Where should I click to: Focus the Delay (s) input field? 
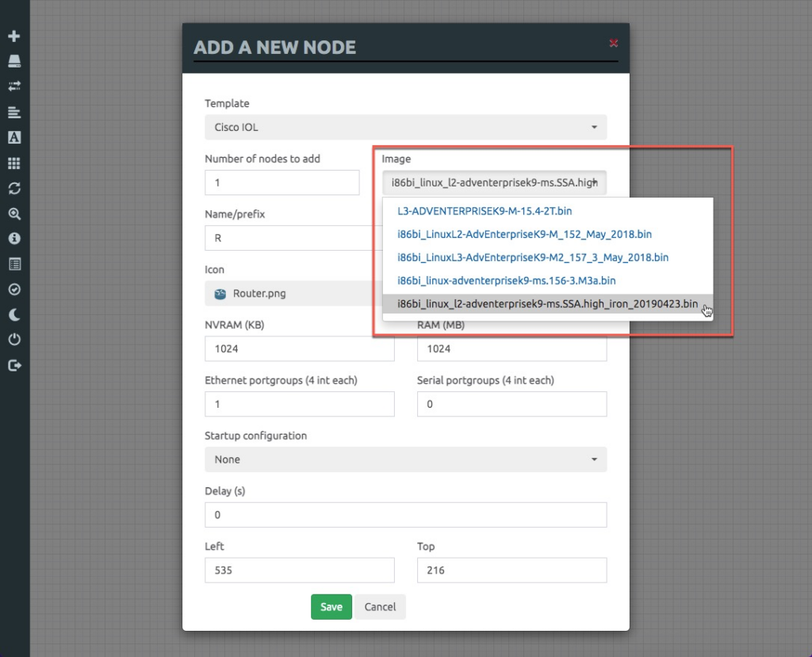pyautogui.click(x=405, y=514)
